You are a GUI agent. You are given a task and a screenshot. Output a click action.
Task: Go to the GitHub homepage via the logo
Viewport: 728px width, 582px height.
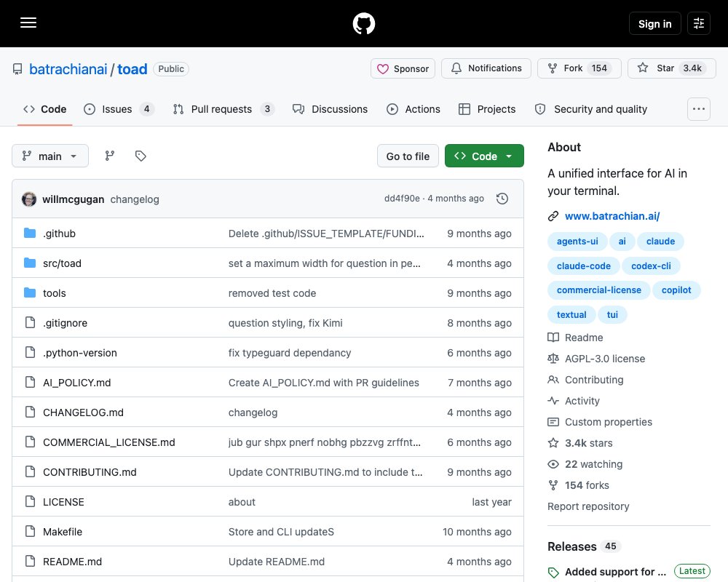tap(363, 23)
